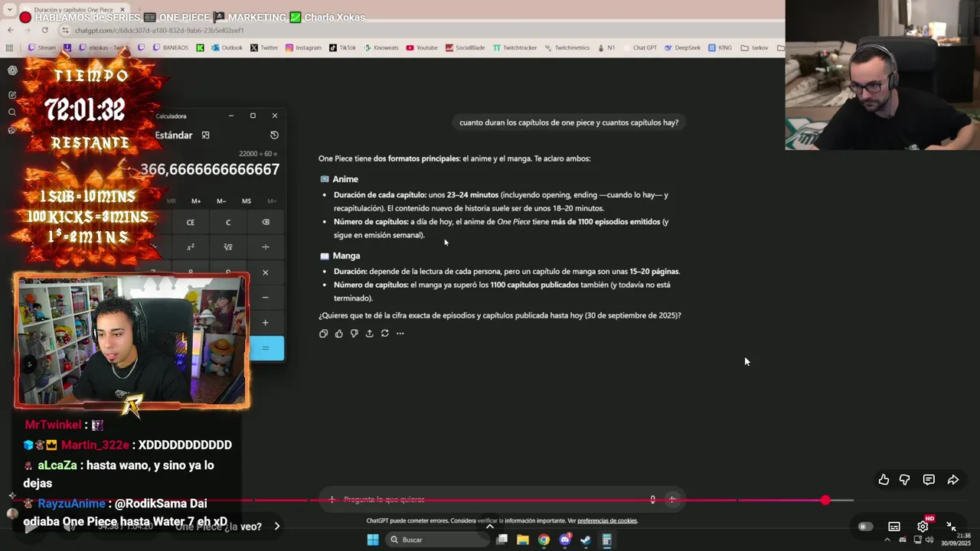
Task: Open the Youtube bookmark
Action: click(422, 47)
